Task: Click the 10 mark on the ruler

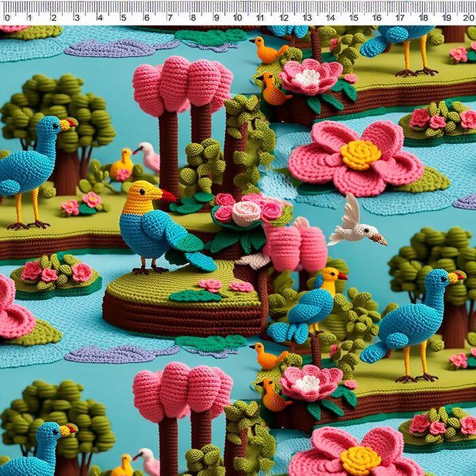Action: click(x=237, y=16)
